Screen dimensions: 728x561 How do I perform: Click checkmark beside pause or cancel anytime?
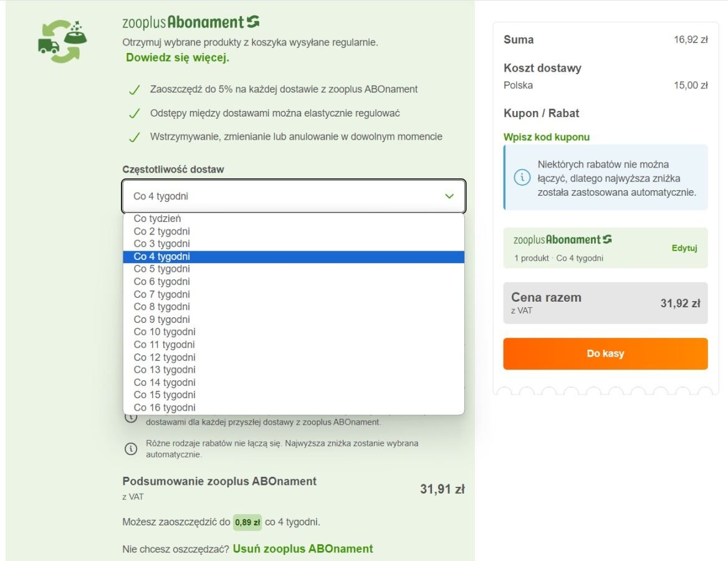click(x=134, y=137)
